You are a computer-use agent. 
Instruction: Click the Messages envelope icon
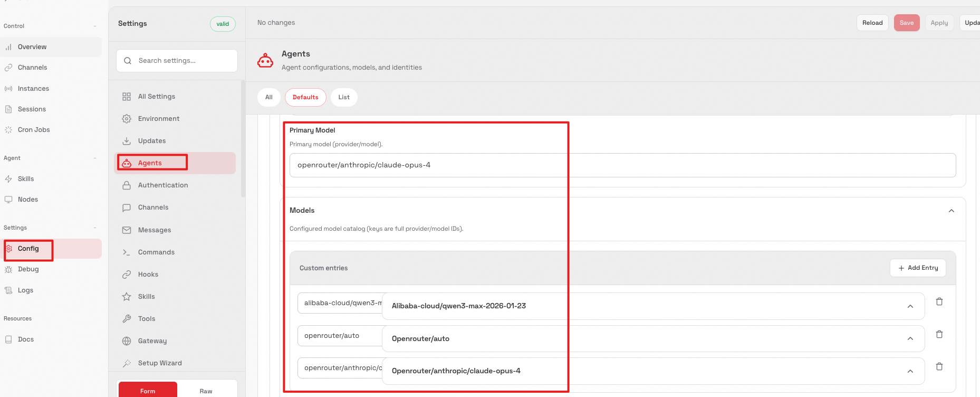[127, 230]
